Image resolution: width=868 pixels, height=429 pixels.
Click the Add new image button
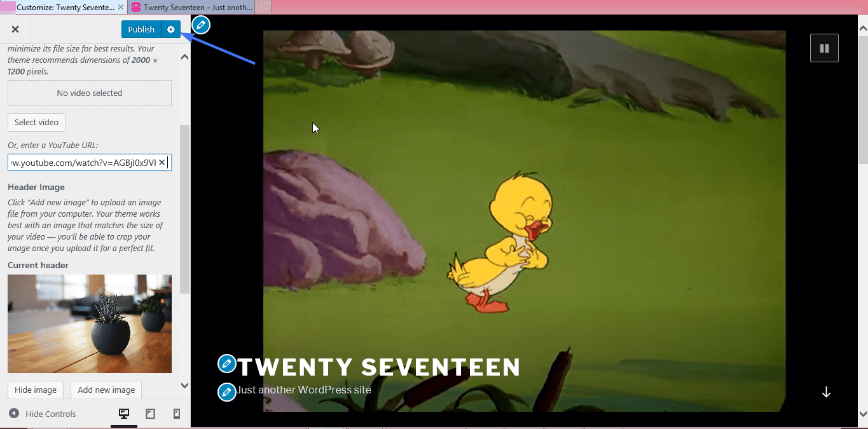point(106,390)
